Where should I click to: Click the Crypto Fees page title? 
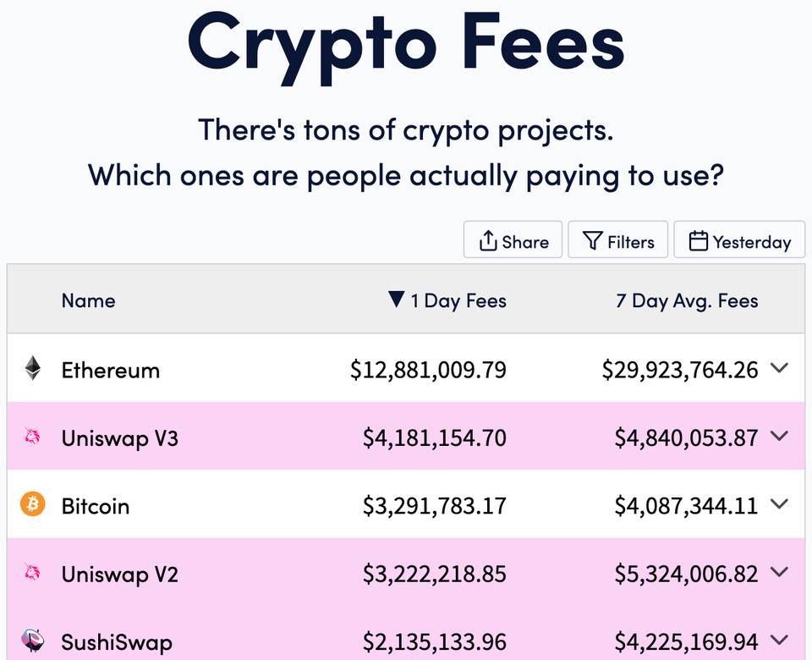pyautogui.click(x=406, y=42)
